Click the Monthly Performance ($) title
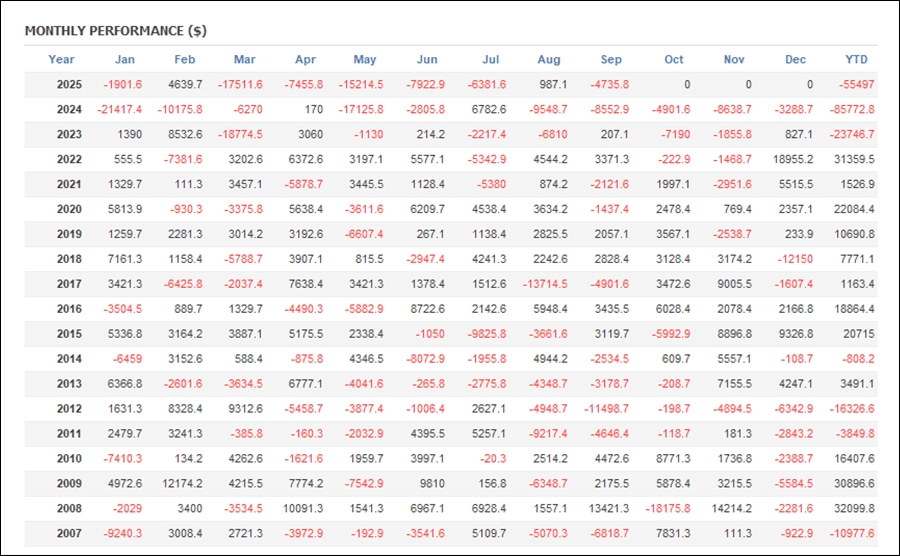 115,30
